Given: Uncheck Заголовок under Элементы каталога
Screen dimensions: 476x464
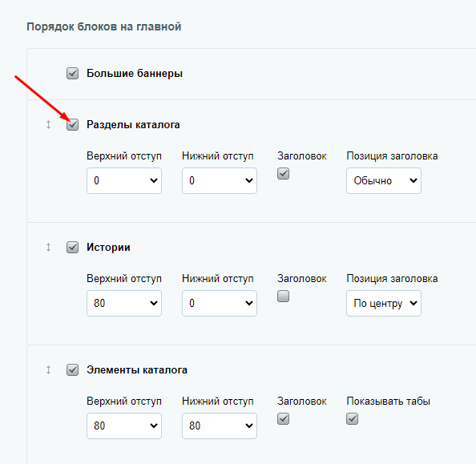Looking at the screenshot, I should coord(283,419).
